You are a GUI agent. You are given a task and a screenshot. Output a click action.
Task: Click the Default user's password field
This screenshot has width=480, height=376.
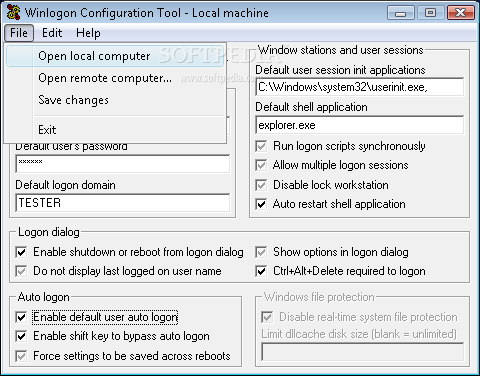(123, 164)
